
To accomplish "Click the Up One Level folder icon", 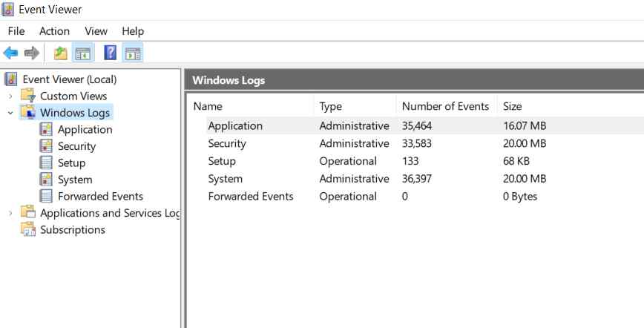I will click(61, 53).
